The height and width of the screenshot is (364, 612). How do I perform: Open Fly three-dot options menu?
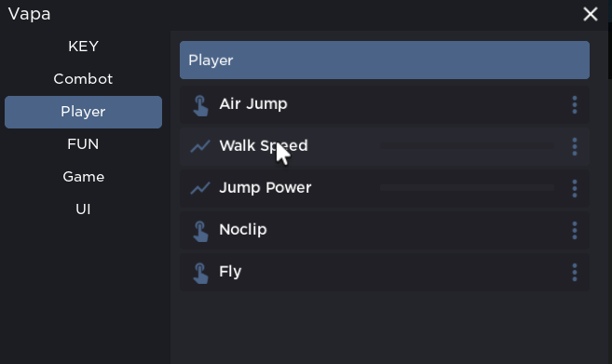[574, 273]
